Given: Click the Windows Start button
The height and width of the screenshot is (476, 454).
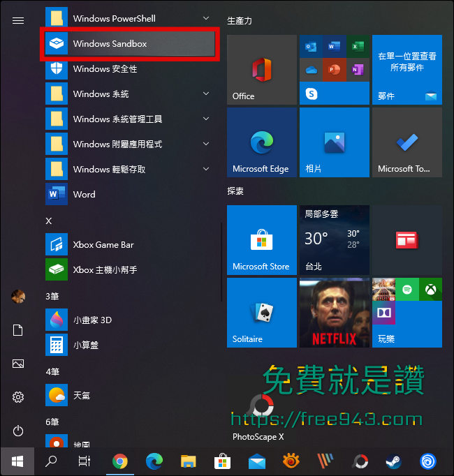Looking at the screenshot, I should (x=17, y=461).
